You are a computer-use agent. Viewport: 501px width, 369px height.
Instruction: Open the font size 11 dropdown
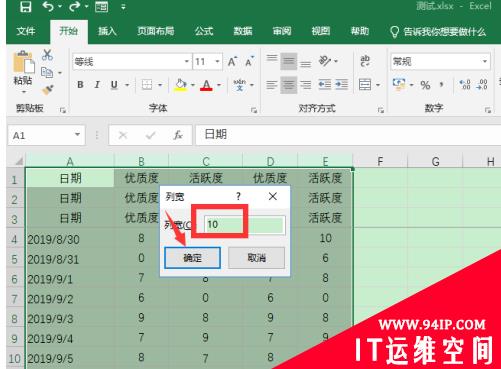click(217, 61)
